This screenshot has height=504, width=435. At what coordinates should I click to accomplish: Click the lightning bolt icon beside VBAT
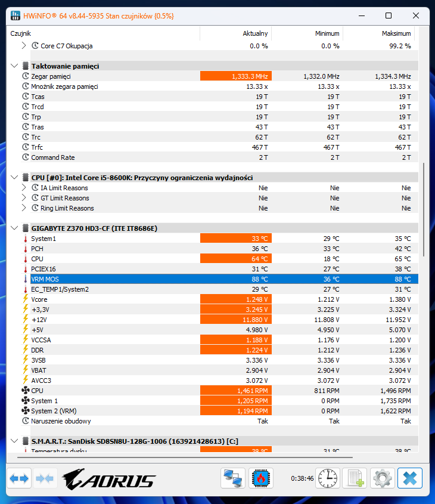click(x=26, y=370)
